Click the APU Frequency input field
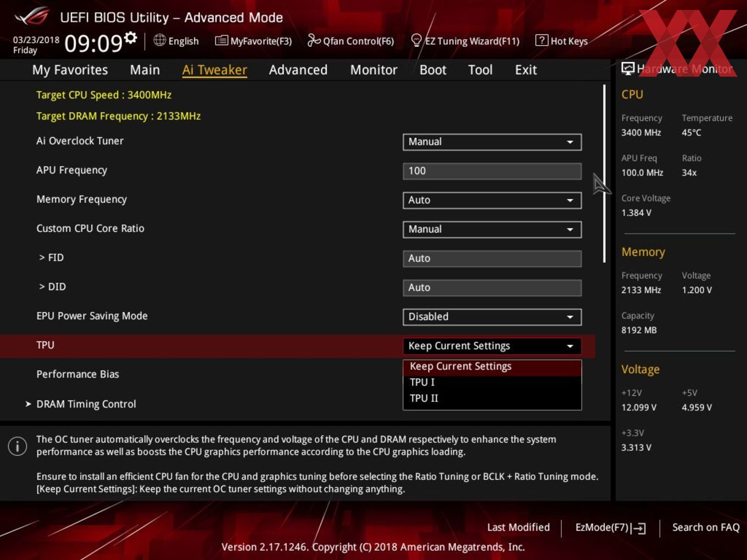Viewport: 747px width, 560px height. (x=492, y=171)
